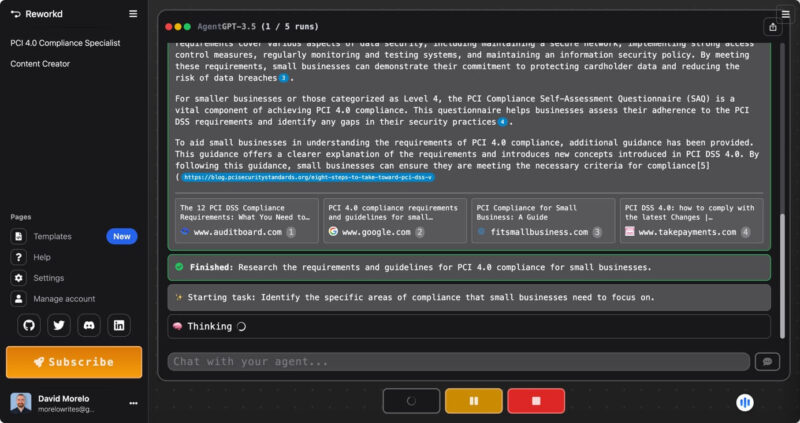
Task: Click the red window dot
Action: coord(169,27)
